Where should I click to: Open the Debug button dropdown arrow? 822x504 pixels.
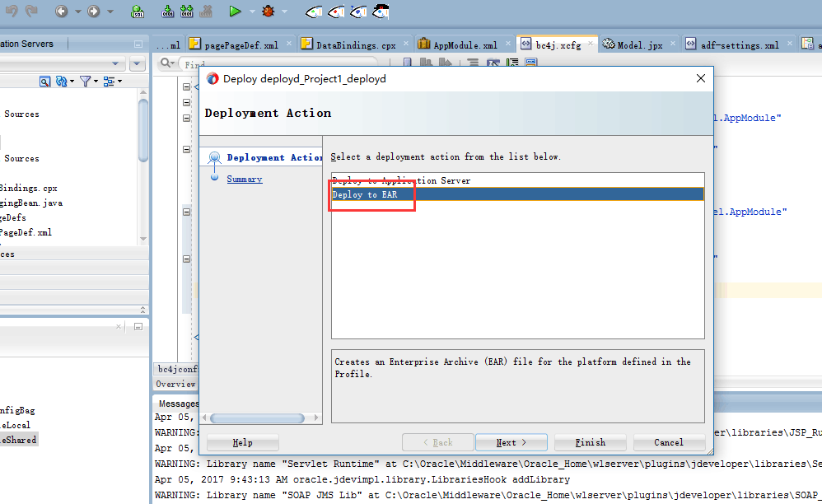[285, 12]
